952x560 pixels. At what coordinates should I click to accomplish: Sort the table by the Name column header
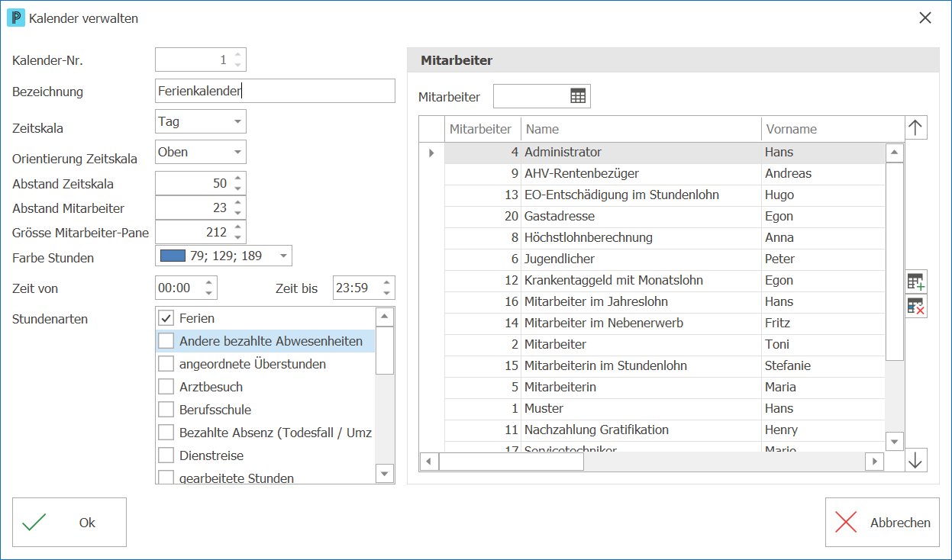641,129
